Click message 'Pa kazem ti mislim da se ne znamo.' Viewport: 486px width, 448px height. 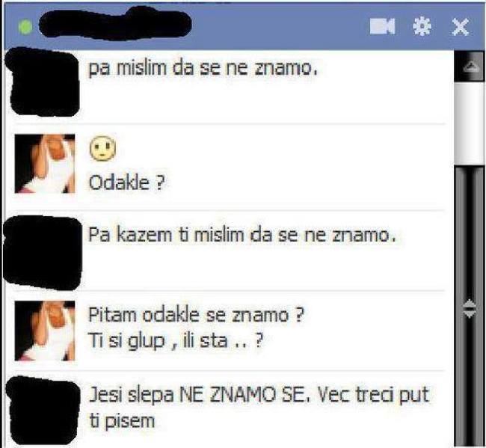point(242,235)
